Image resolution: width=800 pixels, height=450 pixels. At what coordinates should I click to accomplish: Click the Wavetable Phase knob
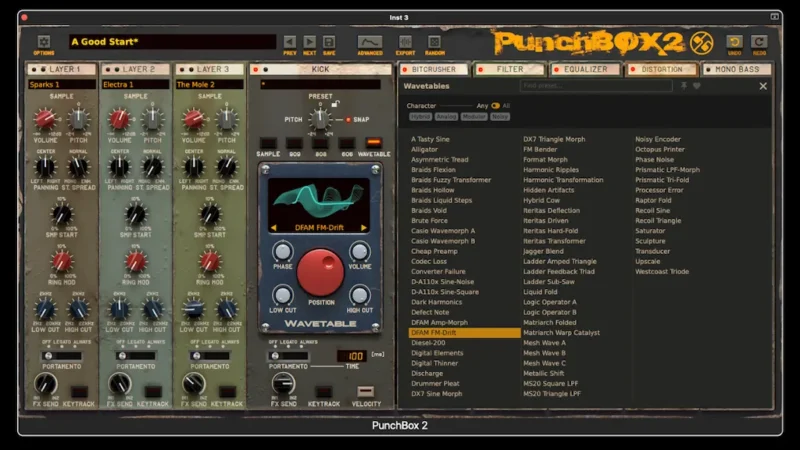pyautogui.click(x=282, y=252)
